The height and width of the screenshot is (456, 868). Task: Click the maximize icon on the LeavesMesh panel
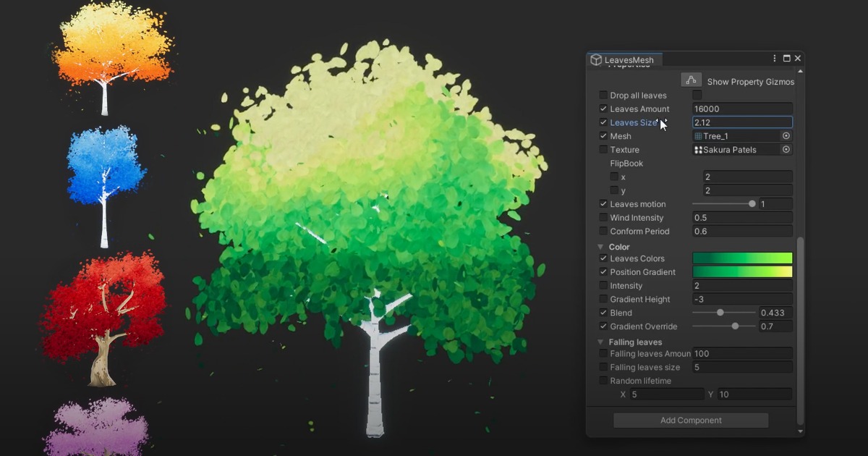[x=787, y=58]
